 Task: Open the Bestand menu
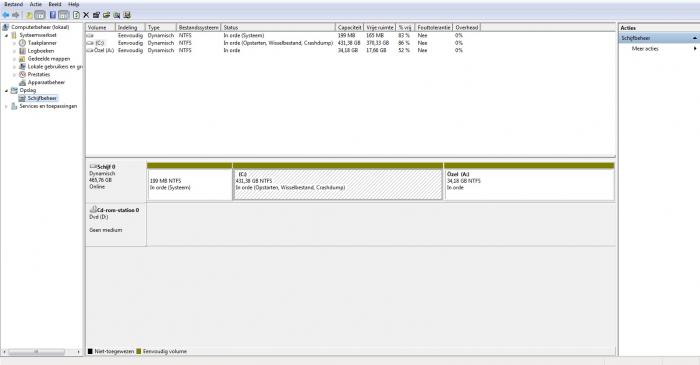pyautogui.click(x=13, y=4)
